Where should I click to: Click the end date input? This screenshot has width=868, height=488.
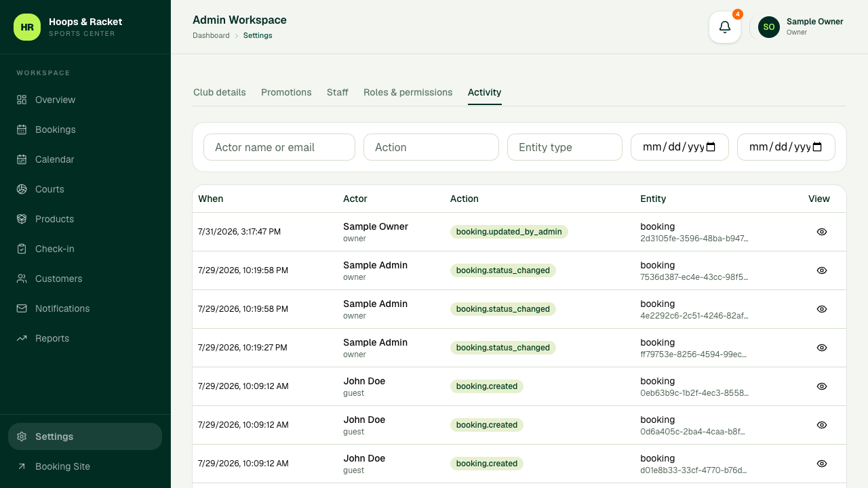pyautogui.click(x=786, y=147)
